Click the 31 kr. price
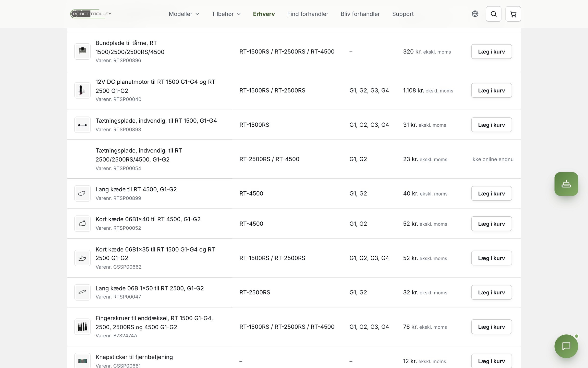Viewport: 588px width, 368px height. click(410, 125)
